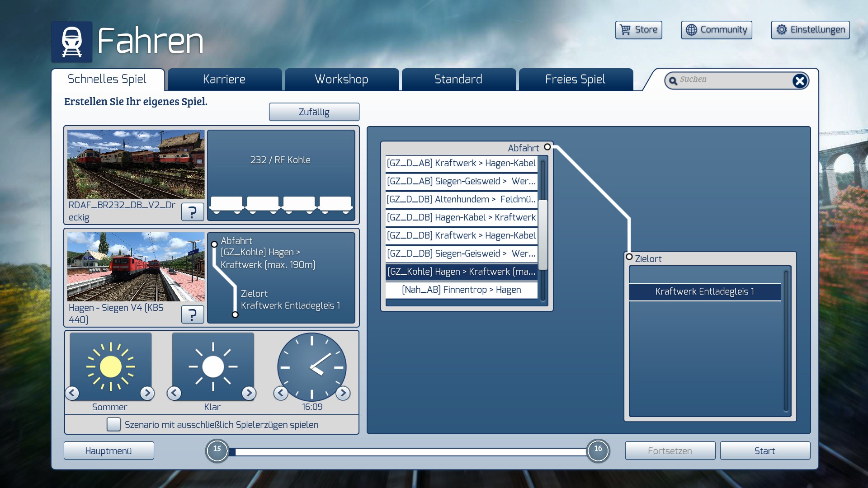
Task: Click the previous season arrow
Action: click(x=72, y=393)
